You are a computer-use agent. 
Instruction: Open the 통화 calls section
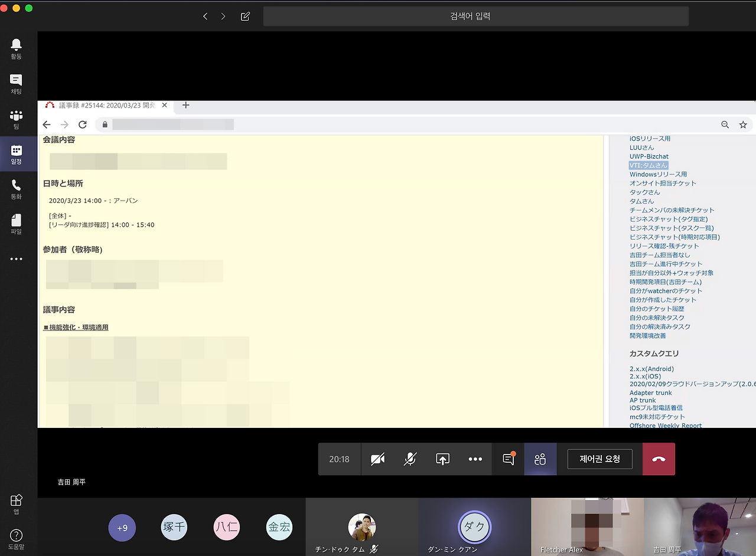tap(16, 189)
